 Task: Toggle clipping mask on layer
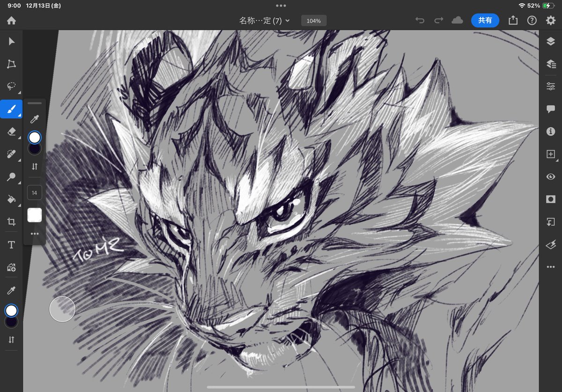(x=551, y=222)
